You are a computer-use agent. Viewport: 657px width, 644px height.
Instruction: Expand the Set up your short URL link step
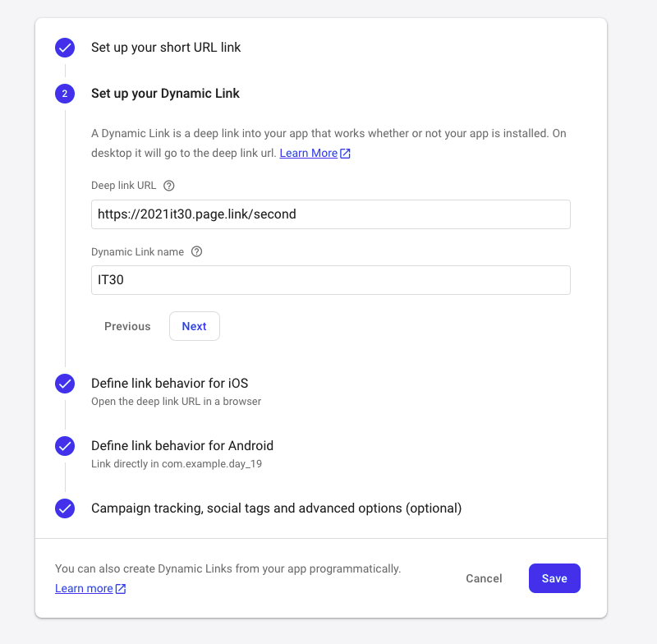tap(166, 48)
